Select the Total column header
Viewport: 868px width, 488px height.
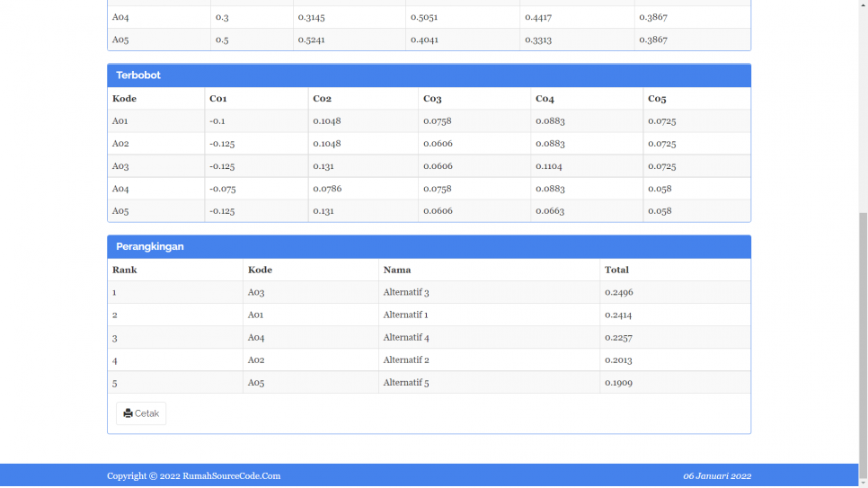(616, 270)
